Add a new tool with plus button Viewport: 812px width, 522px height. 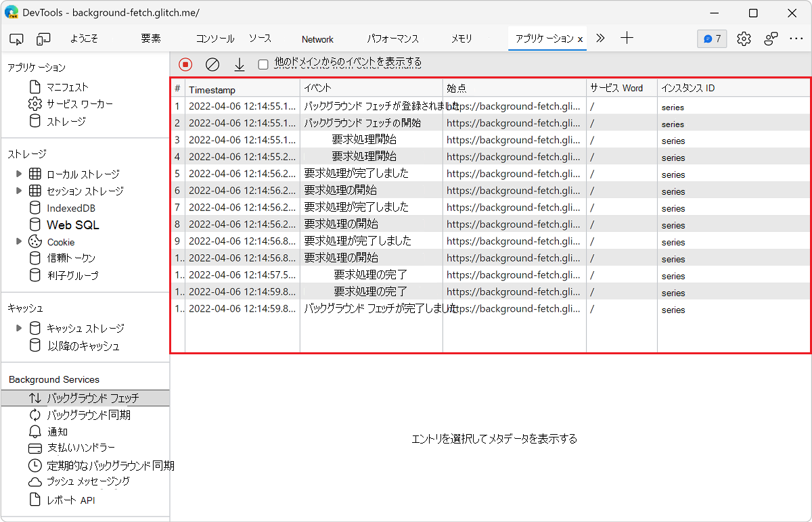[x=627, y=39]
